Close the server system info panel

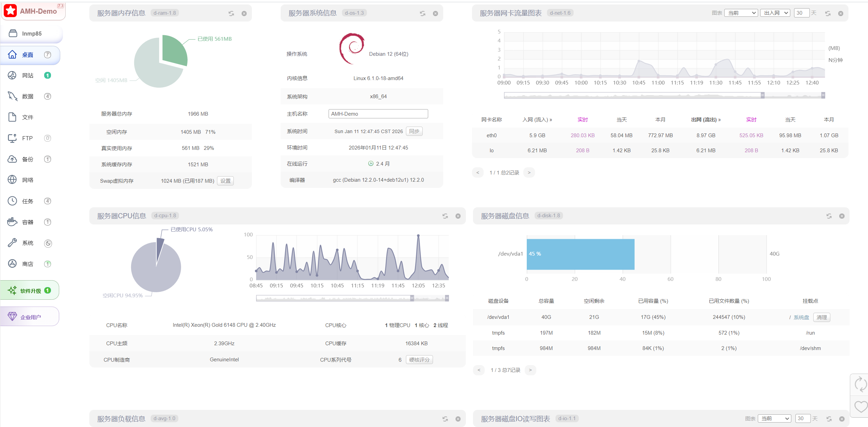(435, 13)
